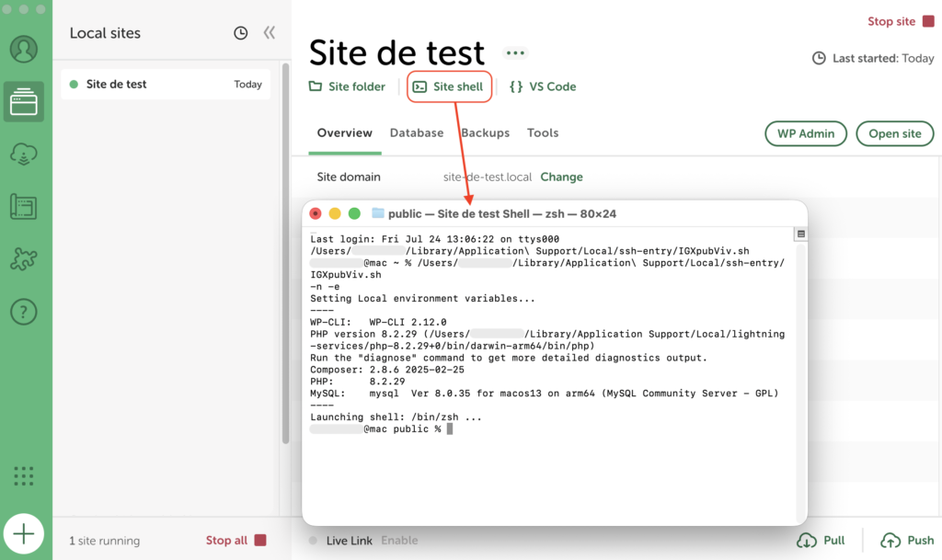
Task: Select the Local sites icon in sidebar
Action: pos(23,101)
